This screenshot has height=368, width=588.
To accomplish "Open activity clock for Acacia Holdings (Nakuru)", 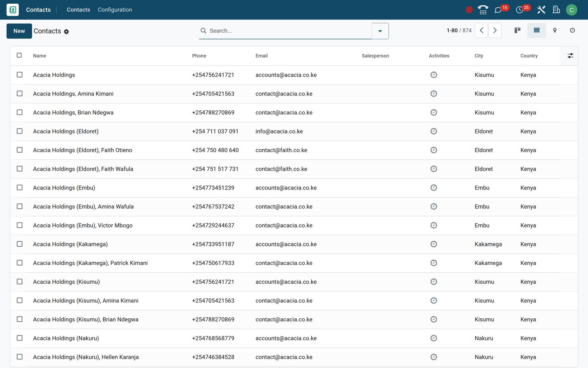I will [x=434, y=338].
